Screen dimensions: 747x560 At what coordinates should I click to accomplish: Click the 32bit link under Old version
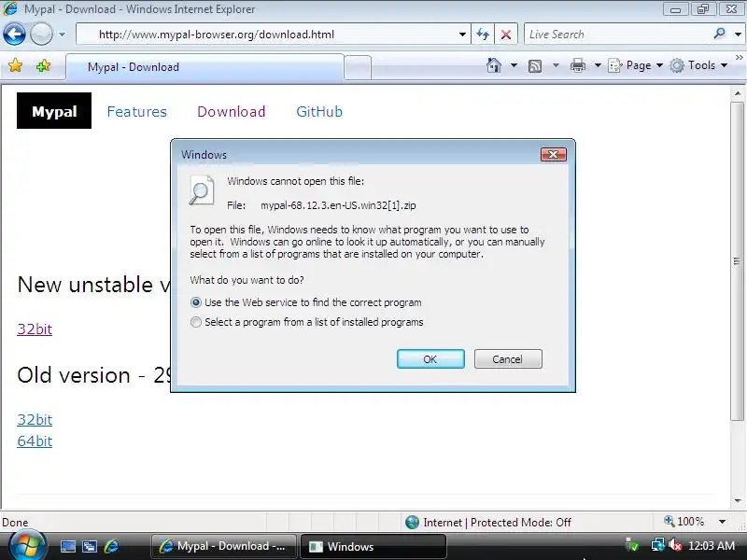click(35, 419)
